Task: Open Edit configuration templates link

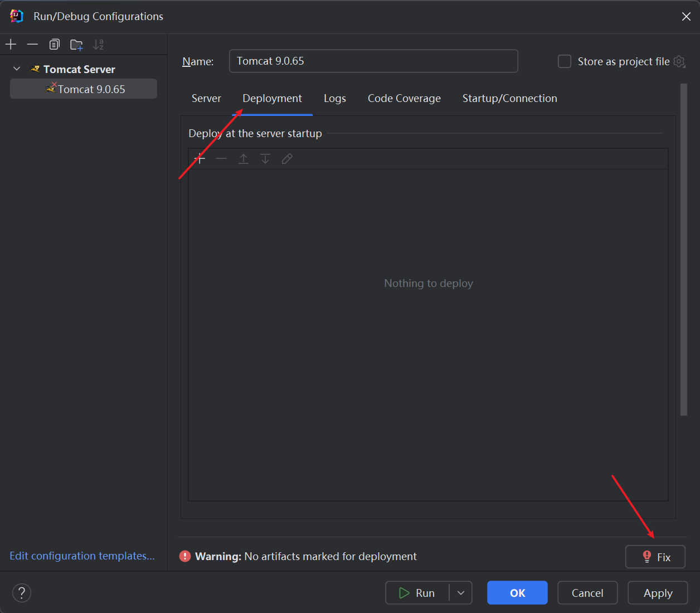Action: [82, 556]
